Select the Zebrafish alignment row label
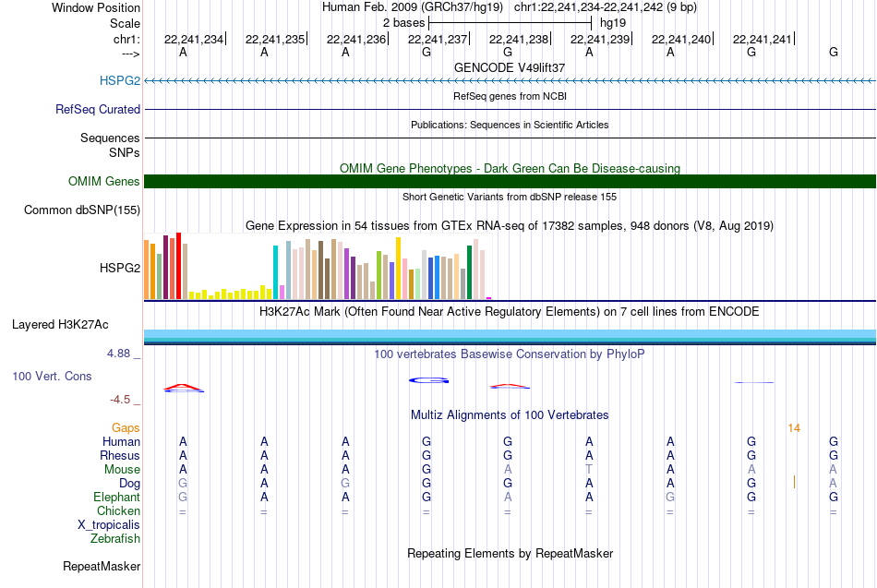Image resolution: width=877 pixels, height=588 pixels. pyautogui.click(x=115, y=539)
